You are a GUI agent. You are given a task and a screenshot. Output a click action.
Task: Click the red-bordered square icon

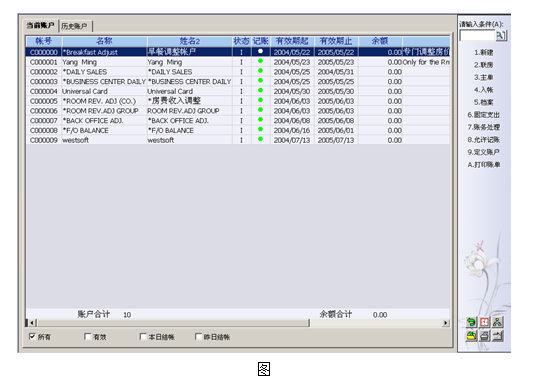click(484, 322)
